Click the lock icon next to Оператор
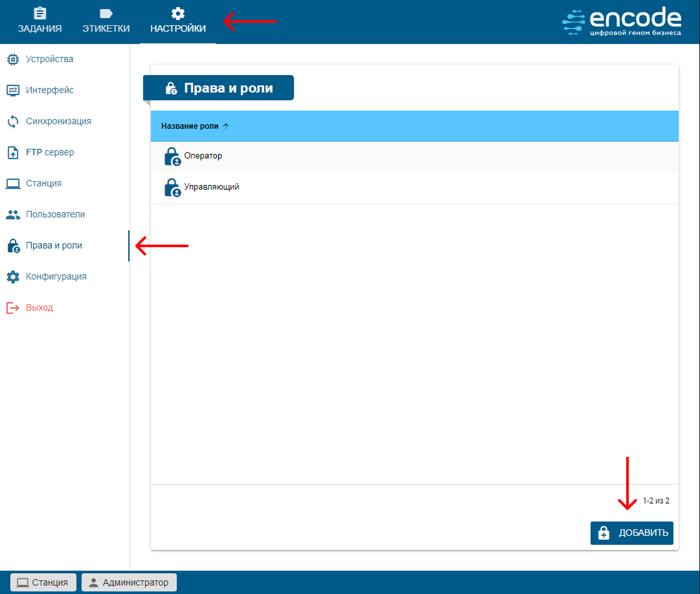Image resolution: width=700 pixels, height=594 pixels. 172,157
